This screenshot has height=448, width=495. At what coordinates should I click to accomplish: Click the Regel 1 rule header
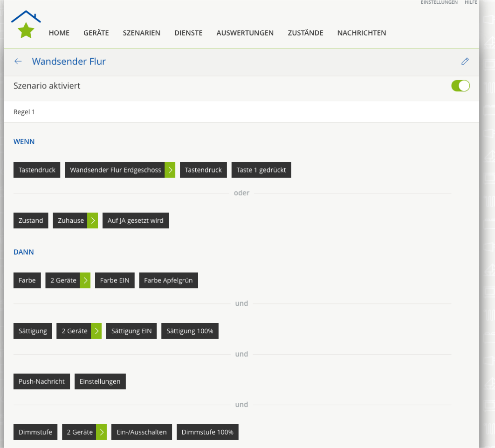pyautogui.click(x=24, y=112)
